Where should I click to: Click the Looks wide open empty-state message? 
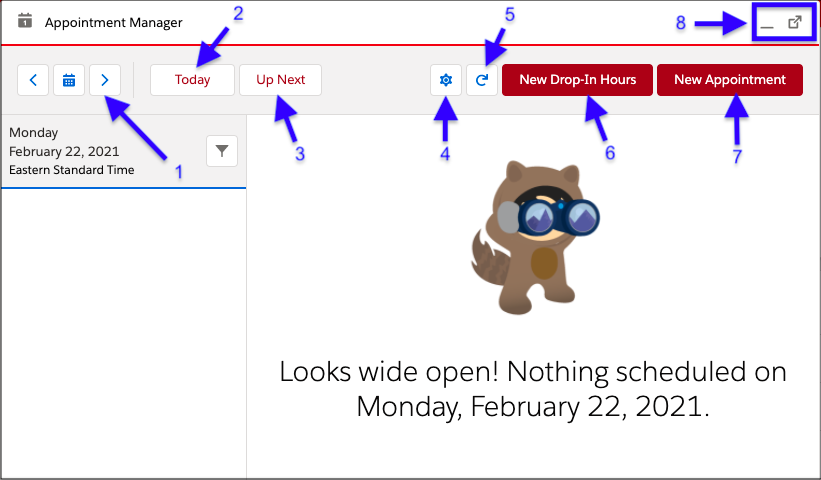click(x=533, y=389)
